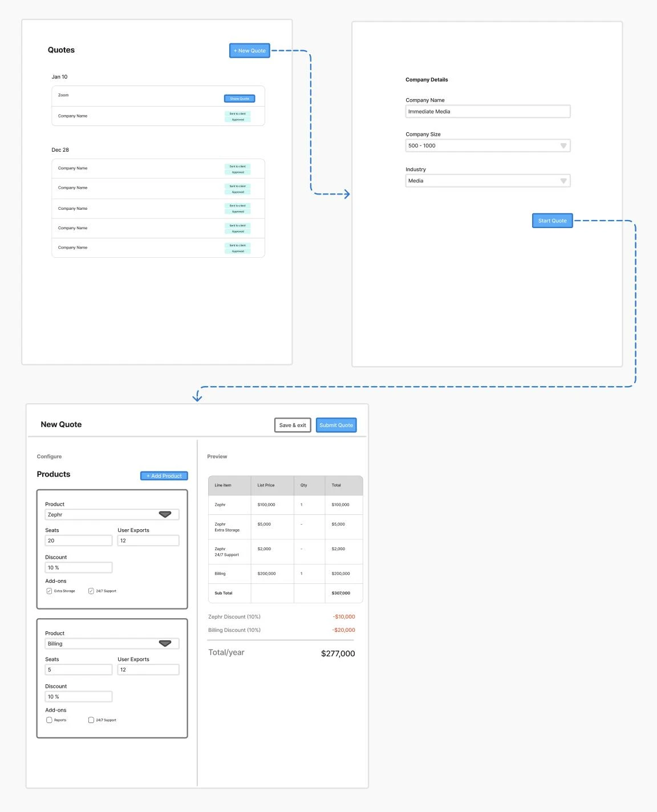Viewport: 657px width, 812px height.
Task: Check the Reports add-on checkbox
Action: click(49, 720)
